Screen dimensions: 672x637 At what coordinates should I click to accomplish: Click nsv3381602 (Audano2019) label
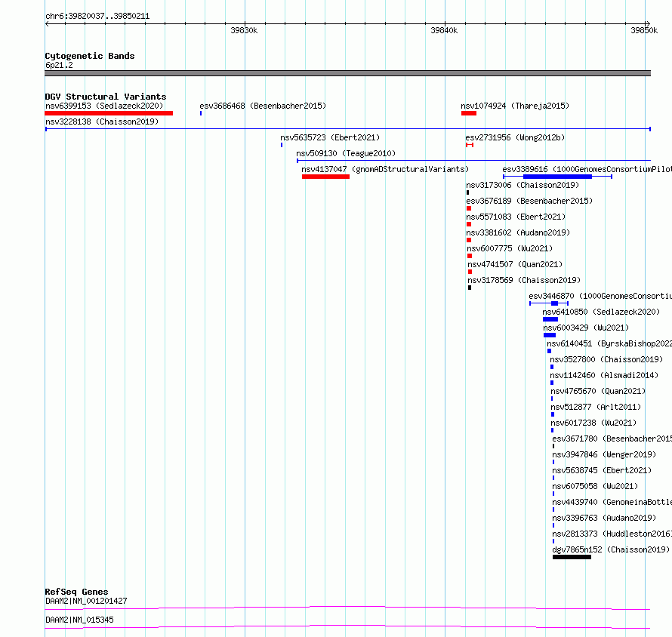click(518, 232)
